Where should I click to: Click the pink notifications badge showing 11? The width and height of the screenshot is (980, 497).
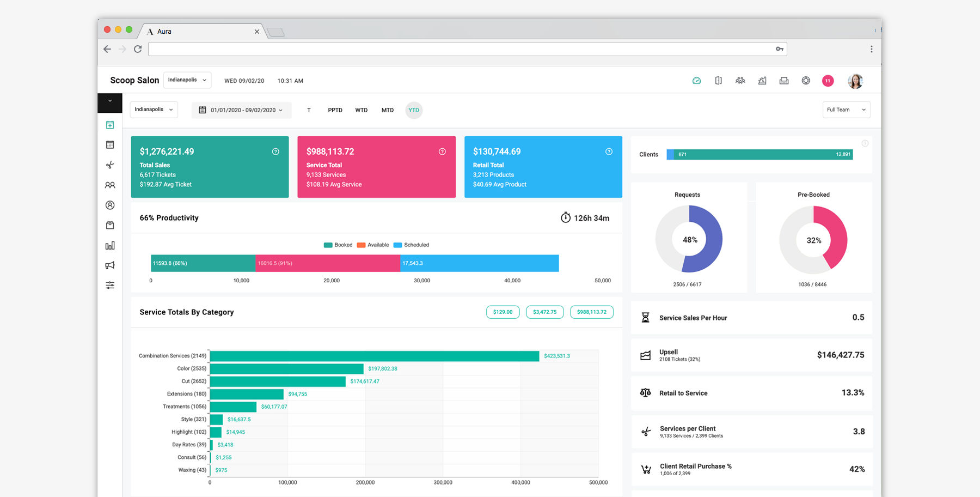(x=828, y=80)
